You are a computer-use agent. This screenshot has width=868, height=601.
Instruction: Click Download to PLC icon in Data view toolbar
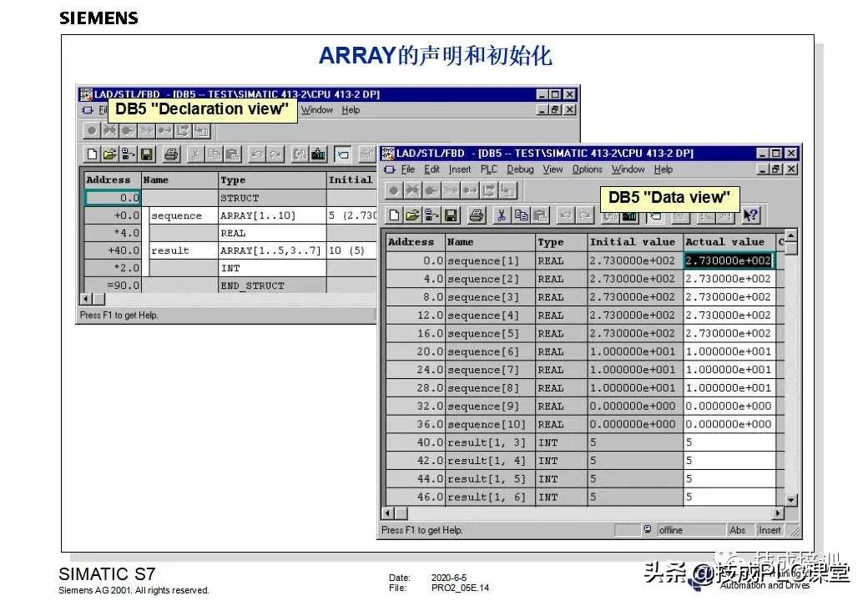(x=629, y=216)
